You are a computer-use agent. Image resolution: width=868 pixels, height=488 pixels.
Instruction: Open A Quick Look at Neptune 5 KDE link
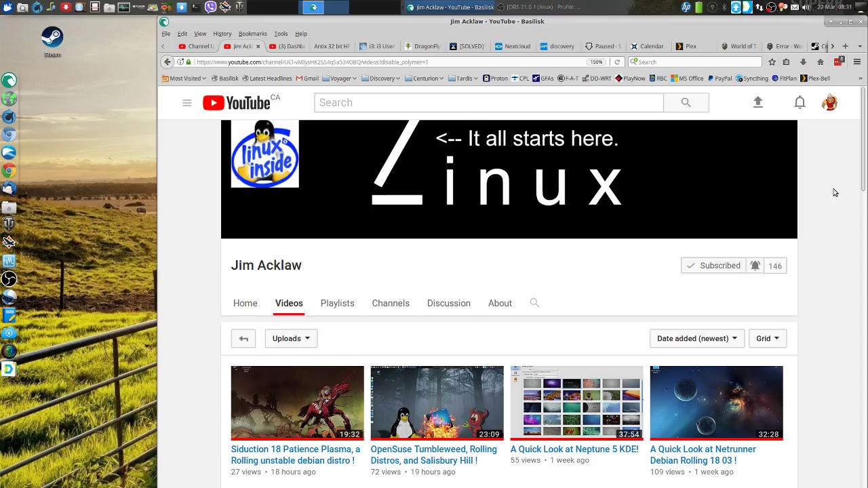(574, 449)
